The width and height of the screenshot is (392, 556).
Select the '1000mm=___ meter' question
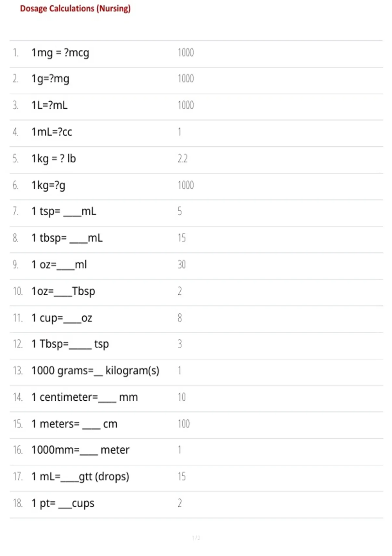pyautogui.click(x=80, y=450)
